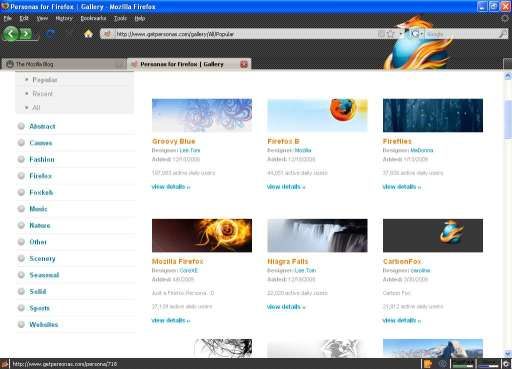The width and height of the screenshot is (512, 369).
Task: Open the Bookmarks menu
Action: pyautogui.click(x=93, y=18)
